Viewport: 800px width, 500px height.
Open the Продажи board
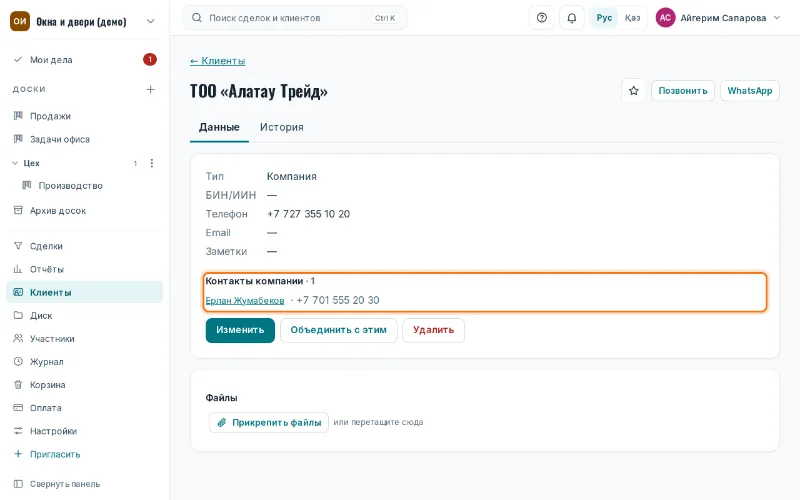click(x=85, y=116)
